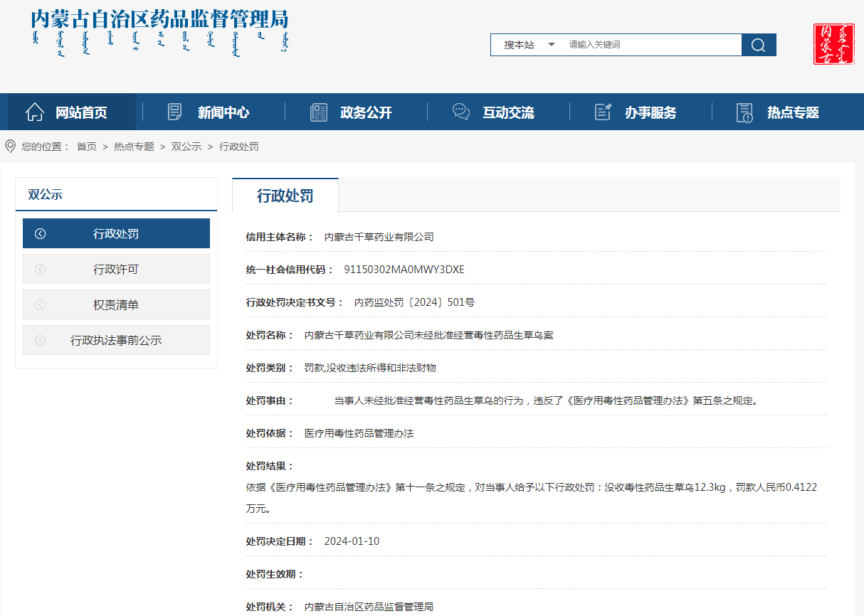This screenshot has width=864, height=616.
Task: Click the location pin icon in breadcrumb
Action: point(10,147)
